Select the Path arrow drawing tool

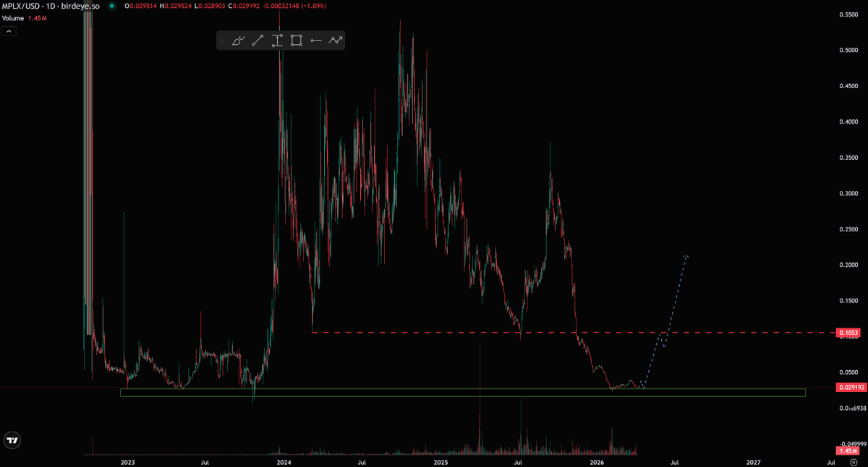tap(335, 41)
